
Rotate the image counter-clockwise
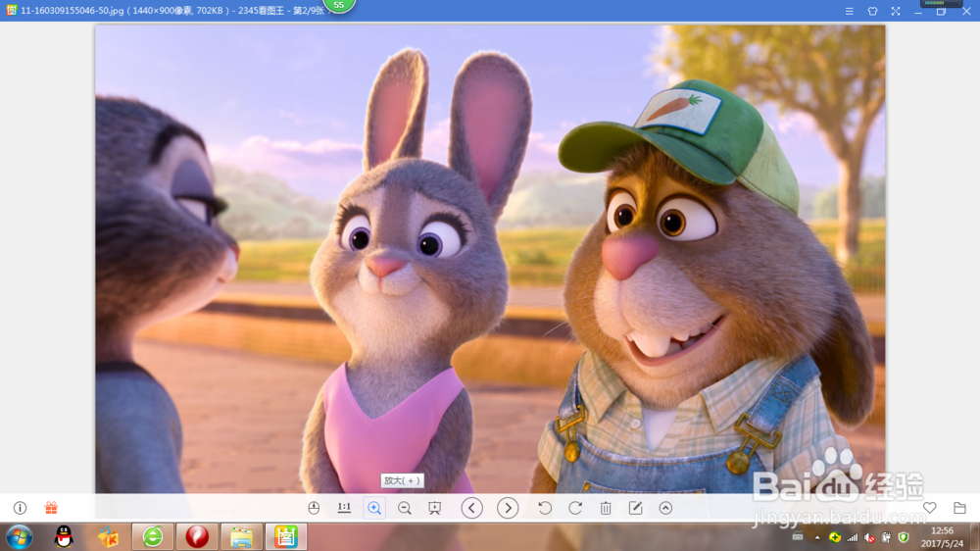(x=545, y=508)
